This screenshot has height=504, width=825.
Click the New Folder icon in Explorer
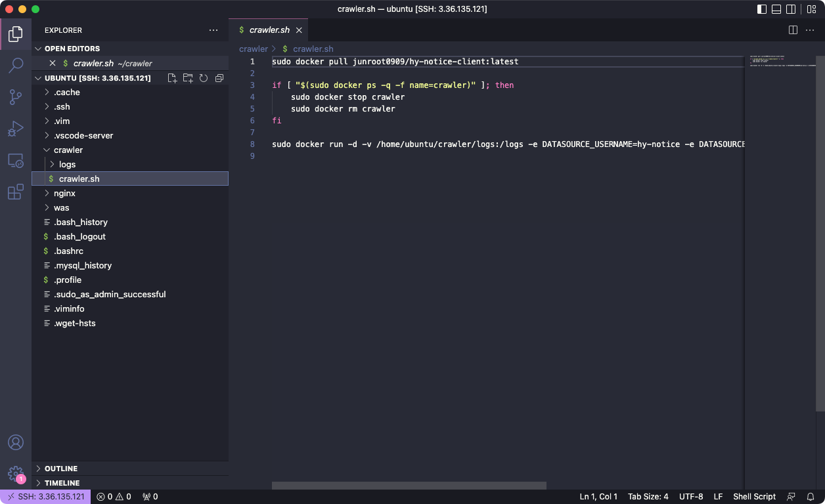click(x=188, y=78)
